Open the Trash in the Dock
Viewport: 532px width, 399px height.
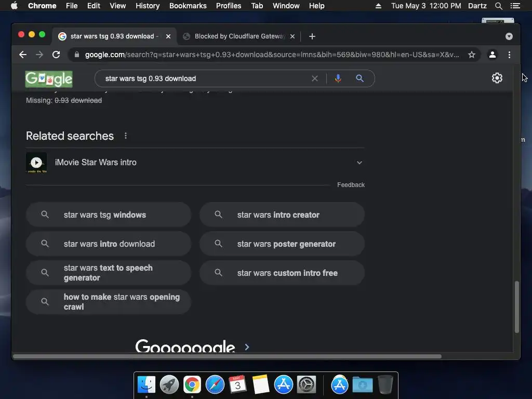click(385, 384)
